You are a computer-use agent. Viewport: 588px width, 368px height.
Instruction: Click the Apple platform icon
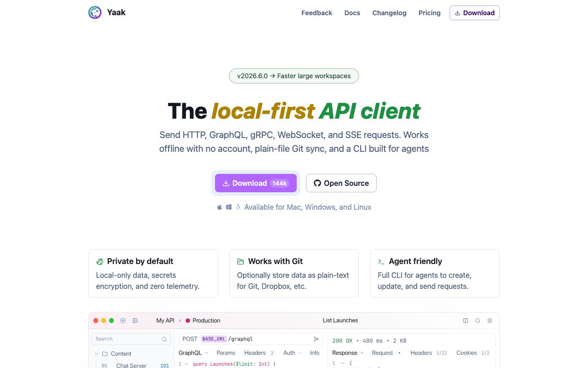tap(220, 207)
